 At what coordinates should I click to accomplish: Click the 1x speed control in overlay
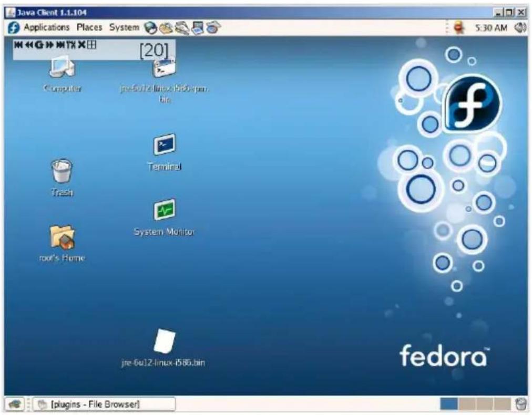(71, 45)
